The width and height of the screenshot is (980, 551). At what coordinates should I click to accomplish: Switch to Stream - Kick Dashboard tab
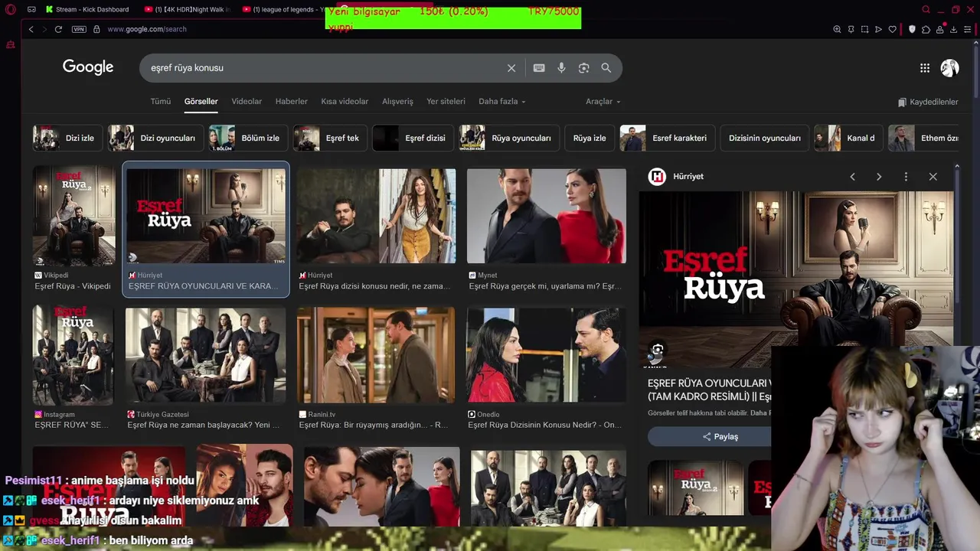pos(87,10)
